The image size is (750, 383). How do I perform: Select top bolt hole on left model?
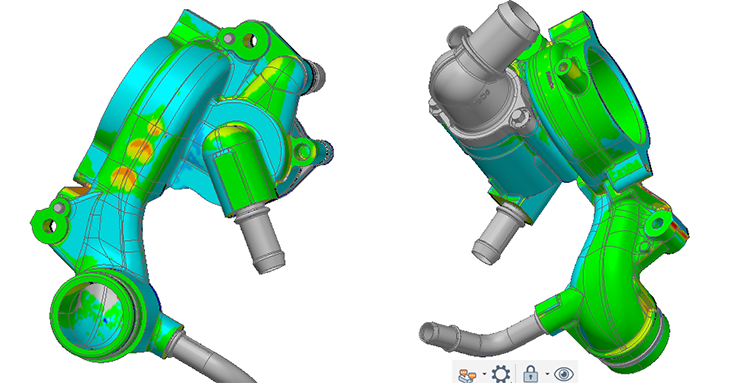[x=249, y=40]
